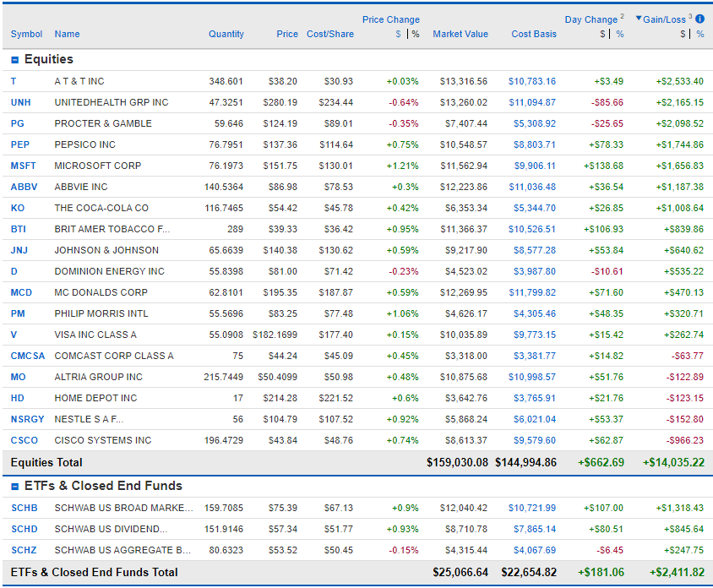
Task: Open the MO symbol link
Action: [19, 378]
